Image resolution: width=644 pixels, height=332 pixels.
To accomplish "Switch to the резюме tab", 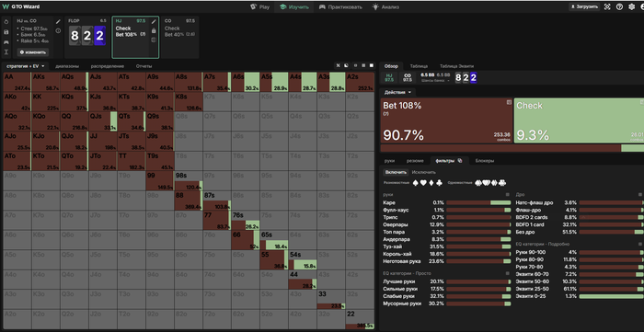I will 415,161.
